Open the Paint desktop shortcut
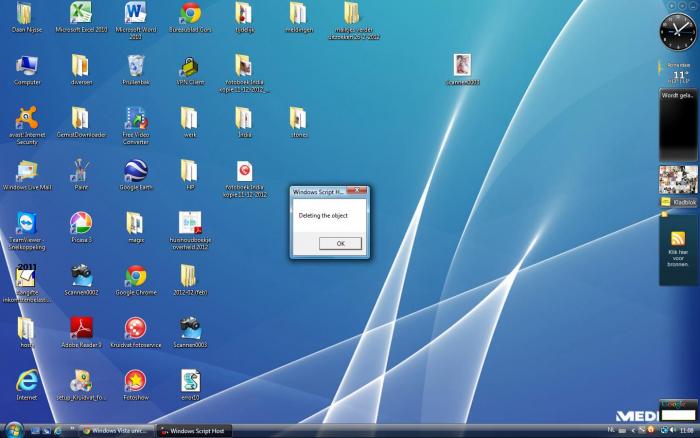Screen dimensions: 700x438 (x=81, y=170)
